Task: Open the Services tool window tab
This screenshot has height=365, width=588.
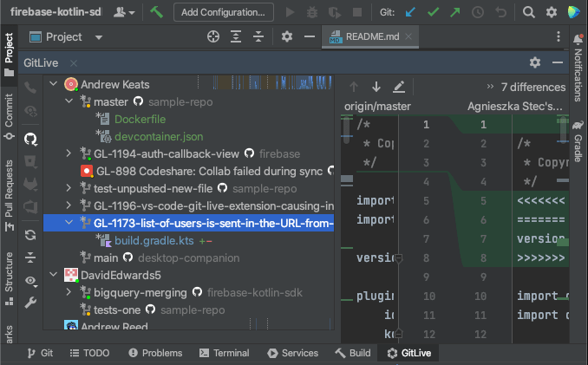Action: (x=293, y=353)
